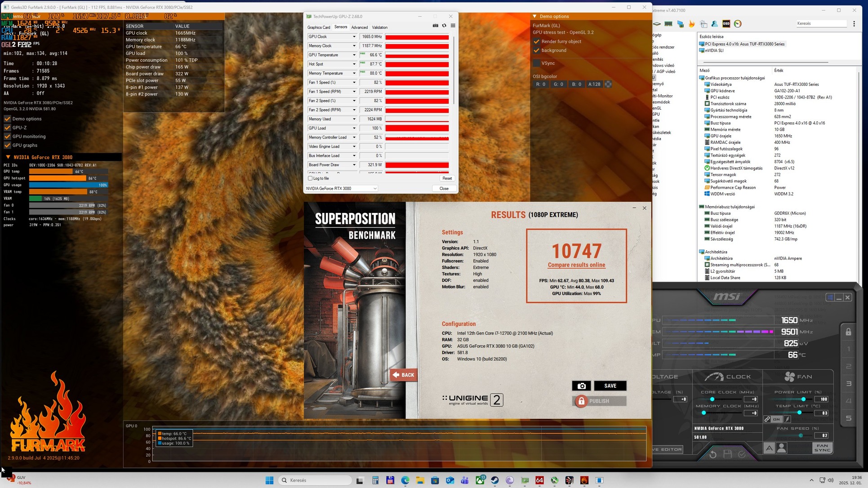This screenshot has height=488, width=868.
Task: Open the Validation tab in GPU-Z
Action: [379, 27]
